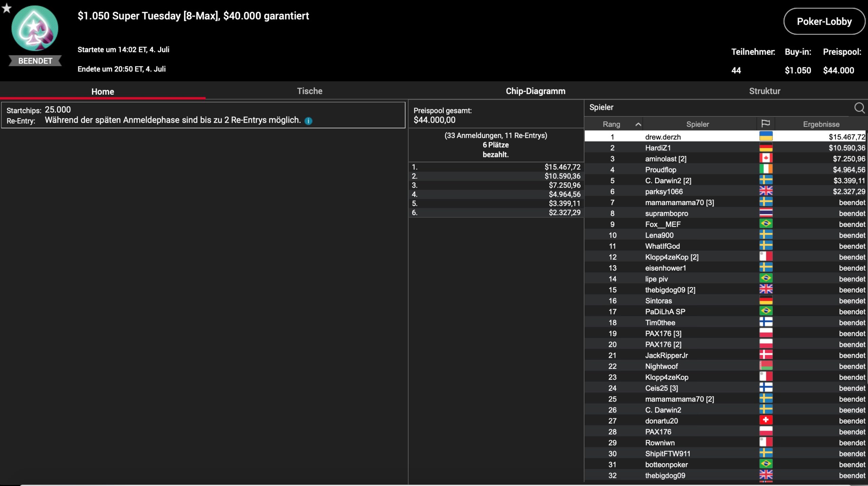Image resolution: width=868 pixels, height=486 pixels.
Task: Open the player search magnifier
Action: pyautogui.click(x=859, y=108)
